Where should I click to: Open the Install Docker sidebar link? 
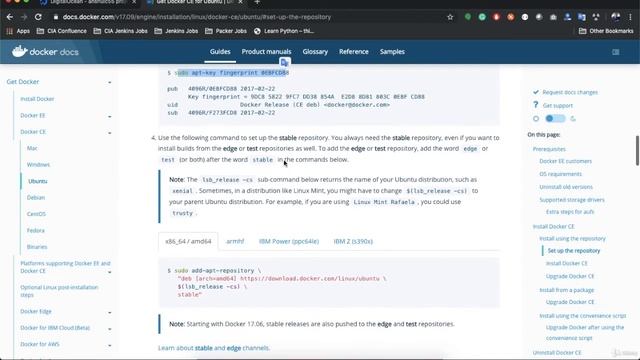(x=37, y=99)
